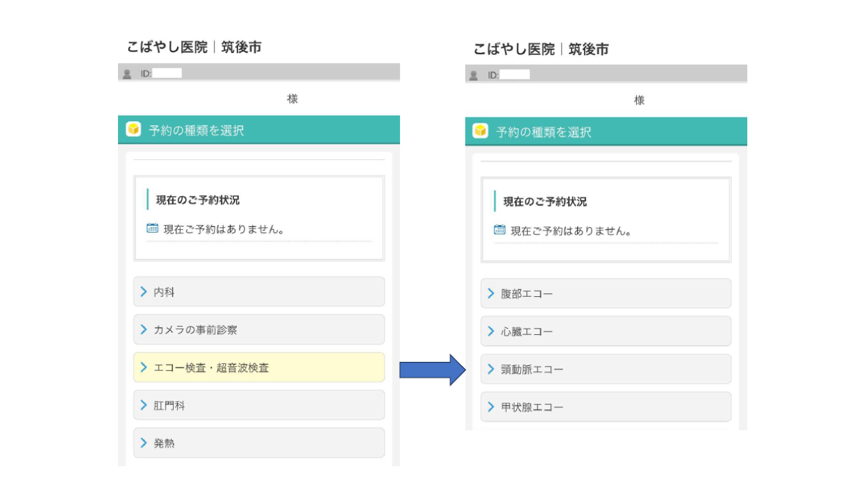Click the user profile icon in the left panel

coord(127,73)
